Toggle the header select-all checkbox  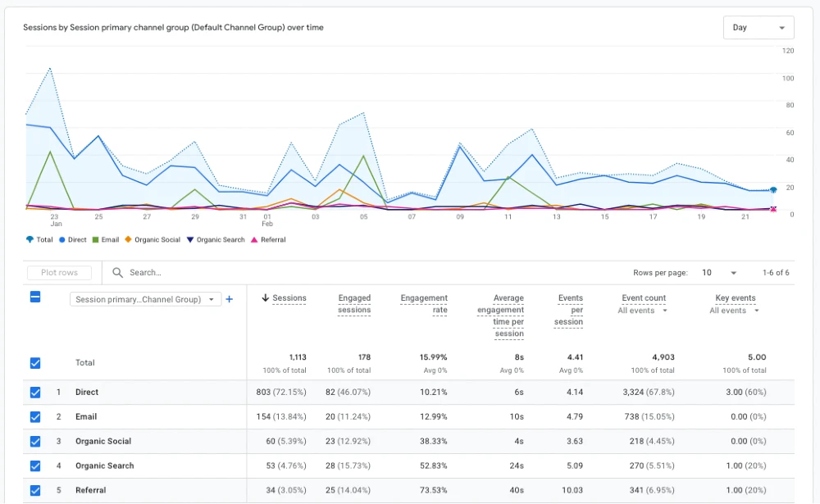point(35,297)
